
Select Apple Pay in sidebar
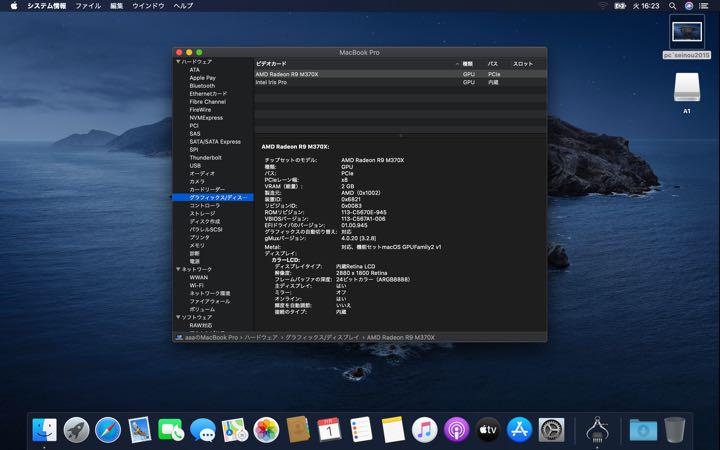coord(202,78)
